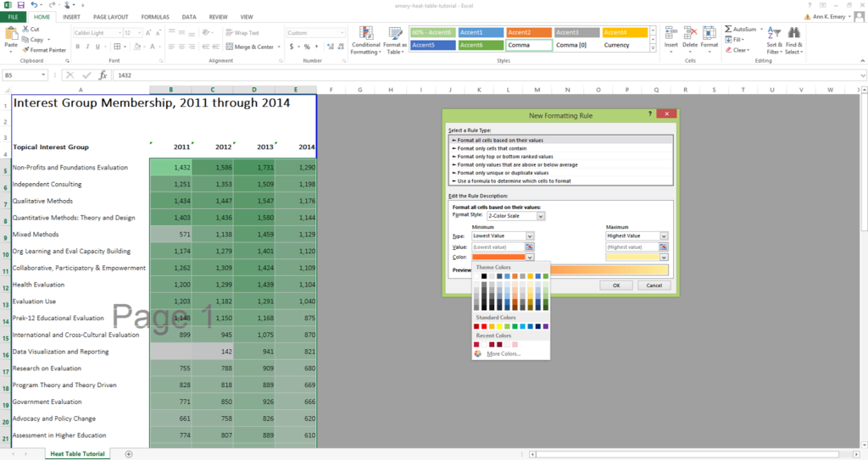Click the Borders icon in Font group
Image resolution: width=868 pixels, height=460 pixels.
(x=117, y=47)
